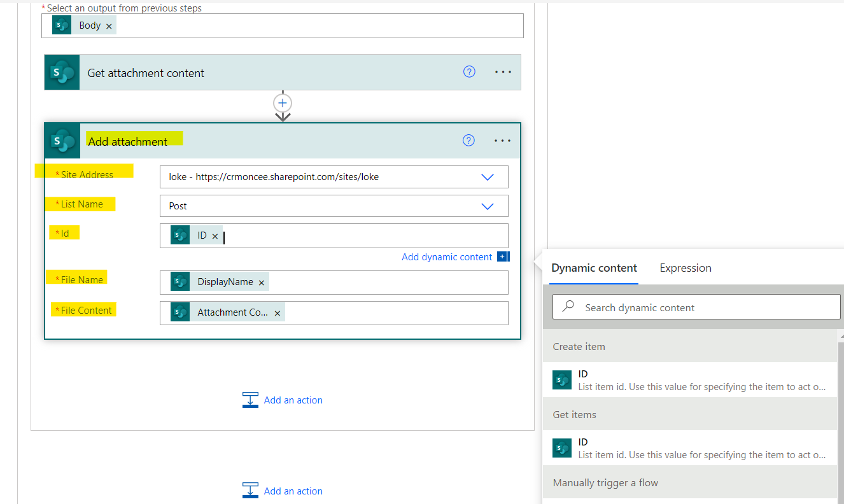Click the select output from previous steps field

(x=283, y=25)
